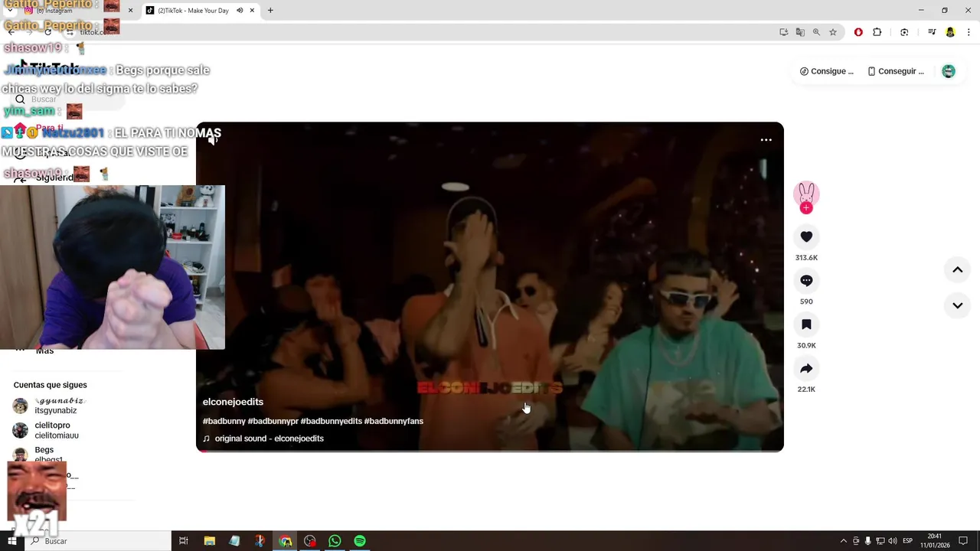Click the ESP language indicator
980x551 pixels.
pyautogui.click(x=907, y=541)
